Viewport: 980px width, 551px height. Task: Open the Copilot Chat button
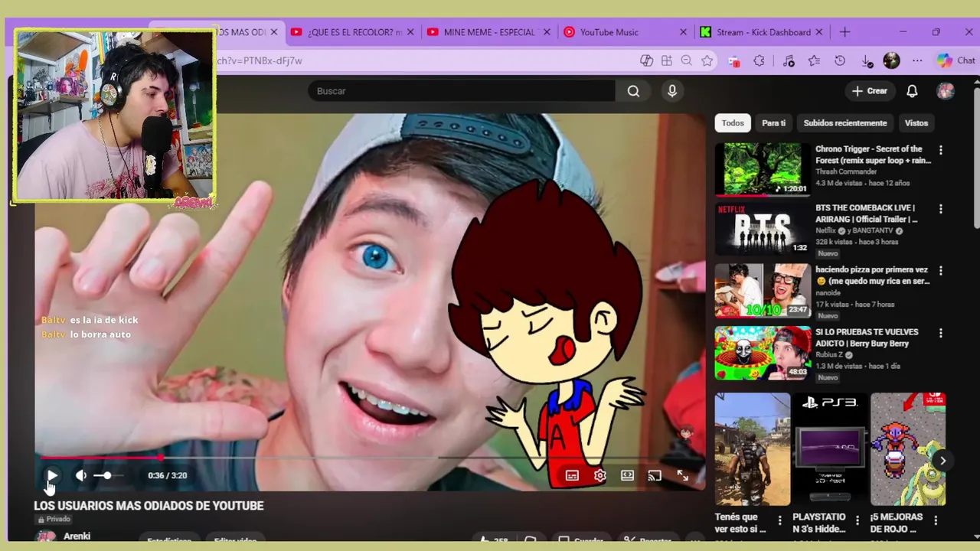[955, 60]
